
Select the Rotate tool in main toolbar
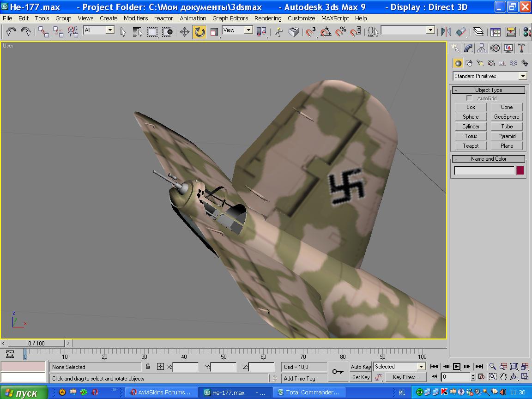pyautogui.click(x=199, y=32)
